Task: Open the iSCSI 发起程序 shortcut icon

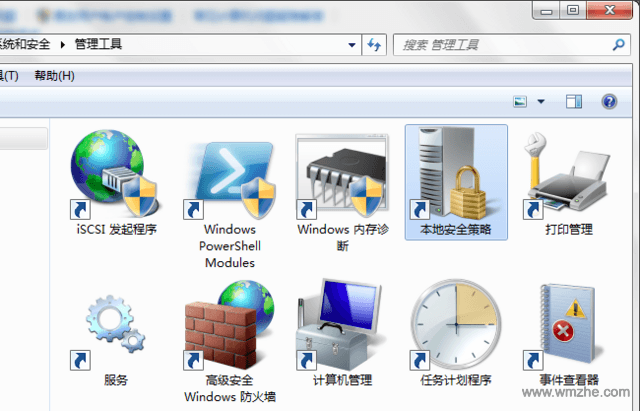Action: click(114, 174)
